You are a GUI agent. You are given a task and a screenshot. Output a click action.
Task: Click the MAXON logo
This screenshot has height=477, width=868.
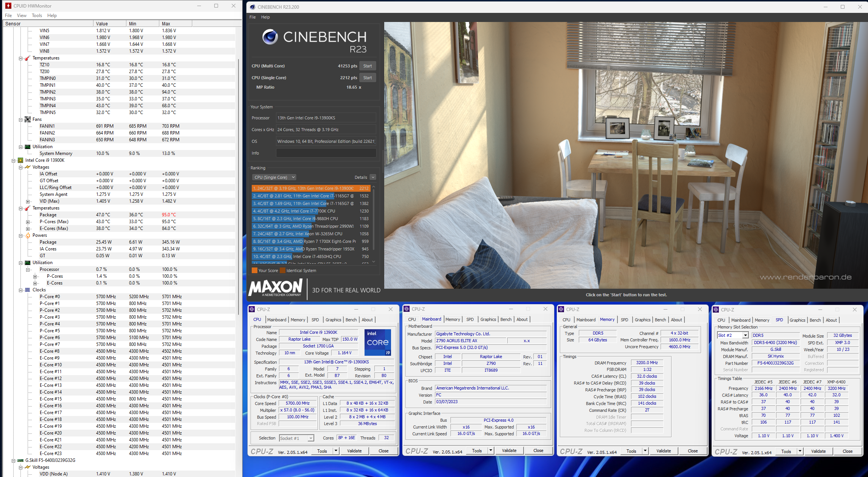click(x=276, y=288)
